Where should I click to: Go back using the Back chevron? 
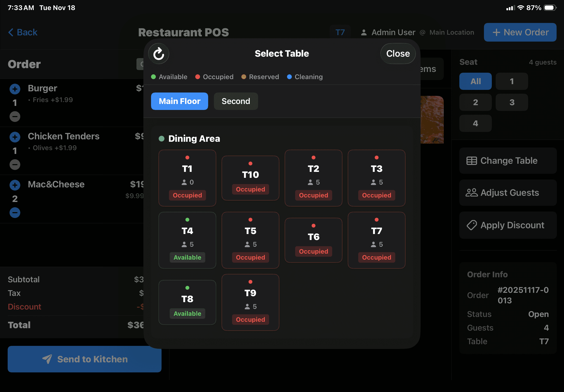pos(11,32)
